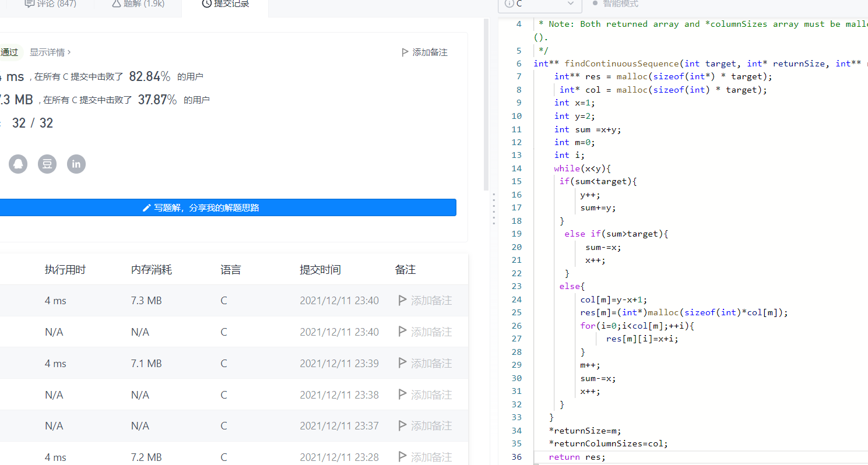Click the 通过 accepted status badge
Image resolution: width=868 pixels, height=465 pixels.
[x=10, y=52]
